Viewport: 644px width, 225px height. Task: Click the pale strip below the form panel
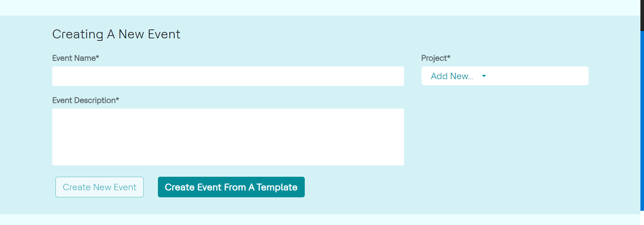(320, 220)
